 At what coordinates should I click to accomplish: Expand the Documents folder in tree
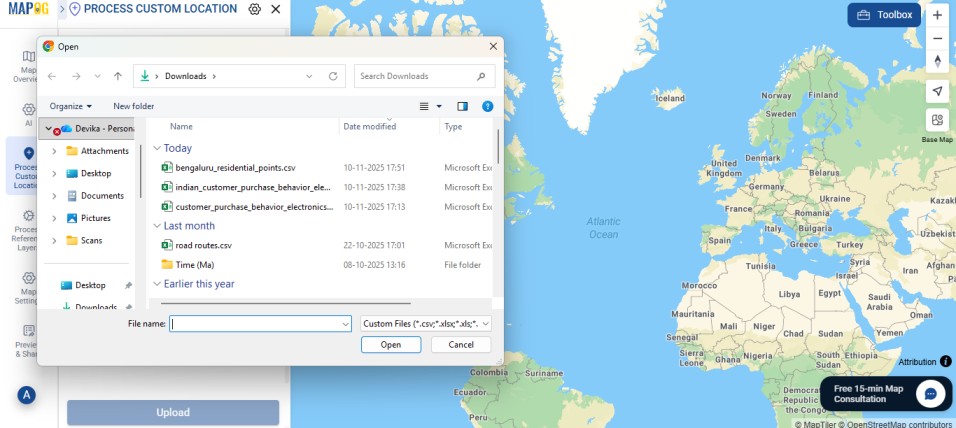(x=54, y=196)
